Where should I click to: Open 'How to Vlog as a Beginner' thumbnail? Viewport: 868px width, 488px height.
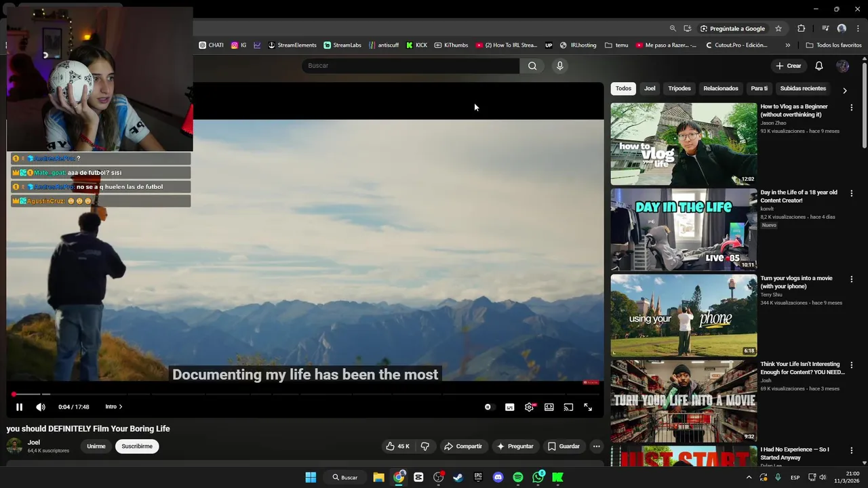pos(684,144)
